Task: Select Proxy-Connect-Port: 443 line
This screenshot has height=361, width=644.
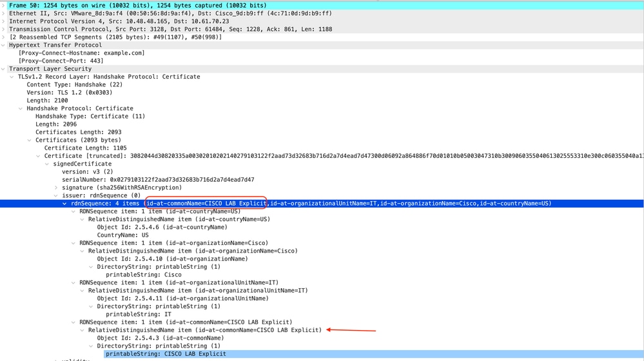Action: [61, 61]
